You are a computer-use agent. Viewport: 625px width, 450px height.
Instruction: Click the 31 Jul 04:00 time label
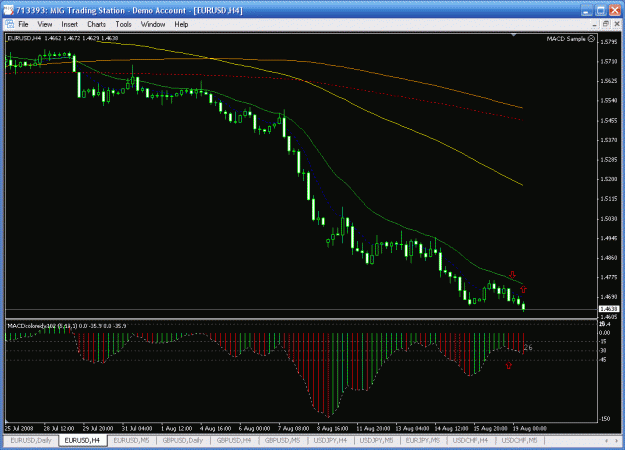(x=137, y=428)
